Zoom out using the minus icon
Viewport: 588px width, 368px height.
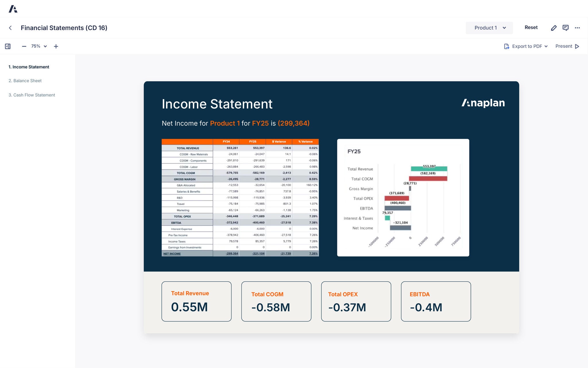(x=24, y=46)
